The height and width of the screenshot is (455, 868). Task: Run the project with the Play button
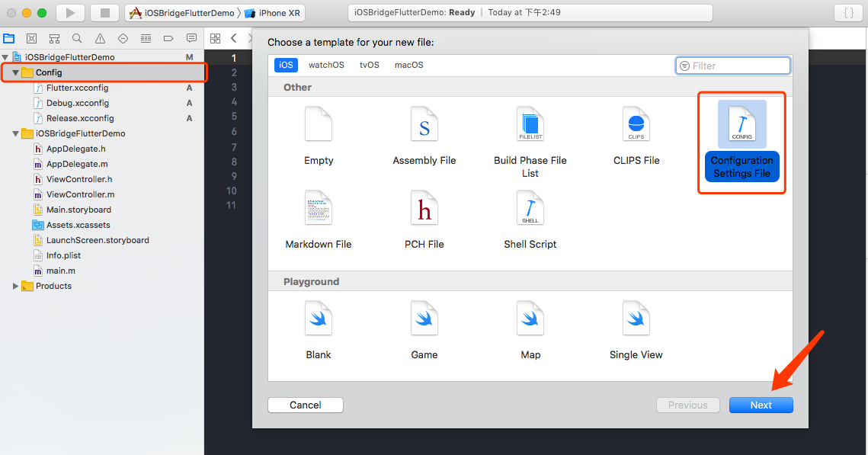click(70, 13)
